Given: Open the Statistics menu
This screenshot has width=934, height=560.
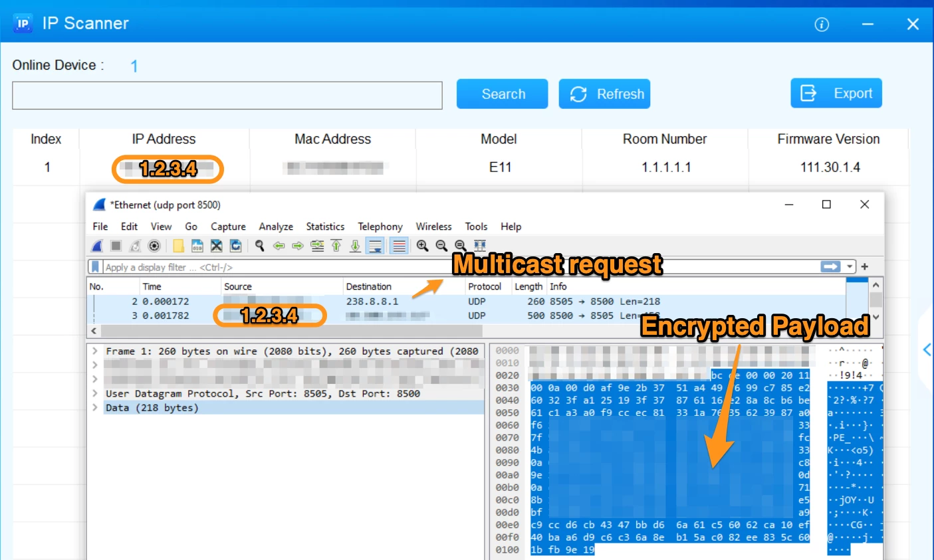Looking at the screenshot, I should 325,227.
